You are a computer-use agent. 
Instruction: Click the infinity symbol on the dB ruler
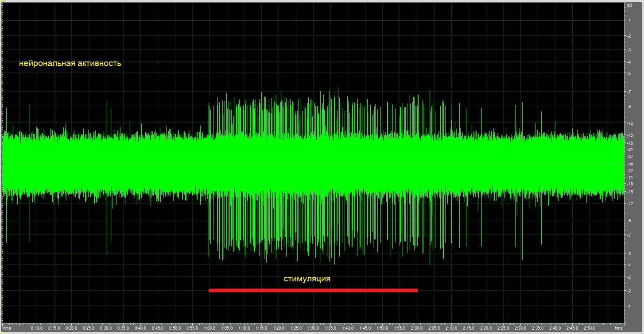click(x=629, y=164)
